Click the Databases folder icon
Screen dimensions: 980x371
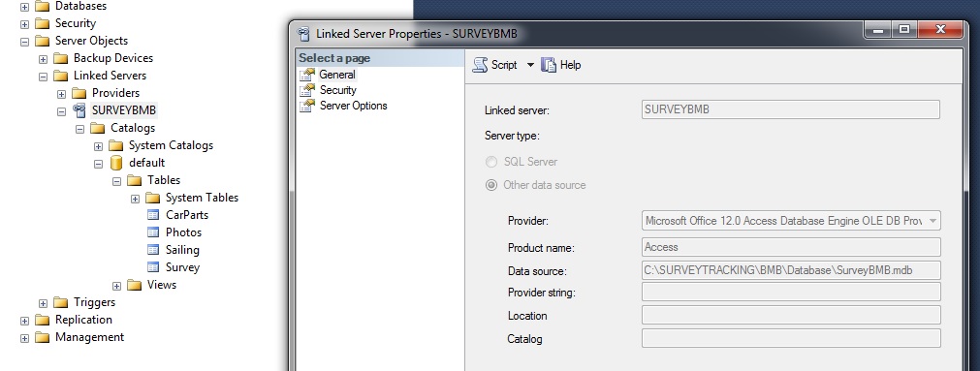pyautogui.click(x=42, y=6)
